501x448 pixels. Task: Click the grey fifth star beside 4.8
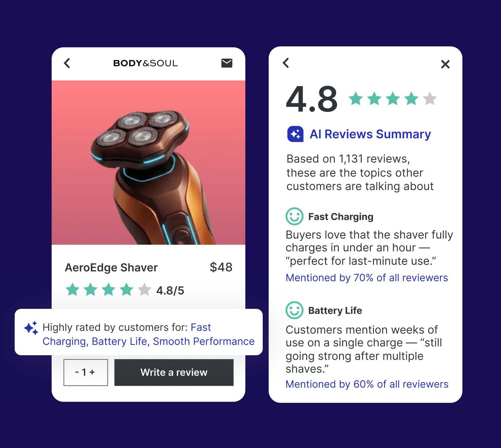430,98
